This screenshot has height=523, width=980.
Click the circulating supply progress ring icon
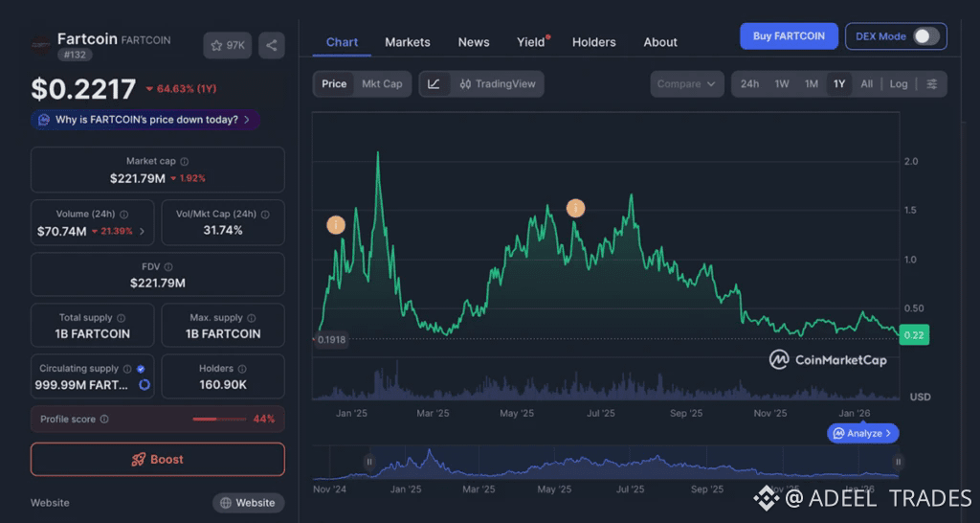pos(145,385)
